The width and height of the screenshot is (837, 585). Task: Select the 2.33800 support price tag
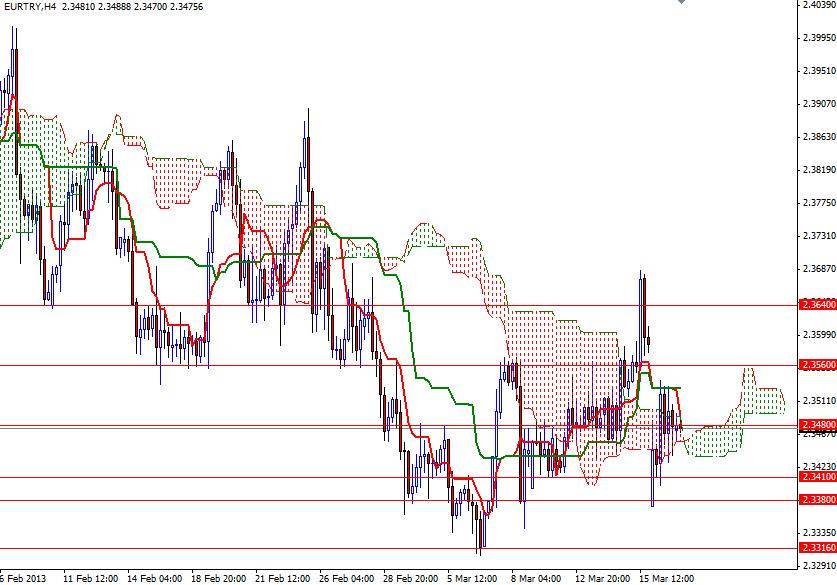pos(815,498)
